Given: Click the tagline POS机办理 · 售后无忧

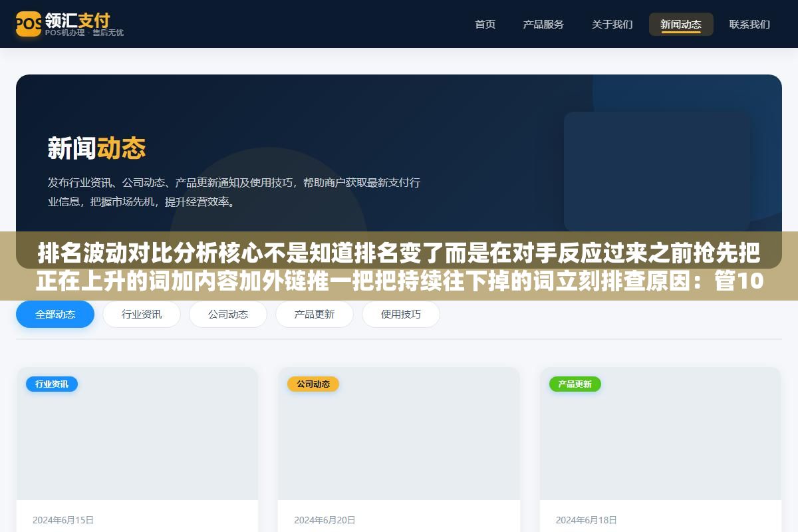Looking at the screenshot, I should coord(84,33).
